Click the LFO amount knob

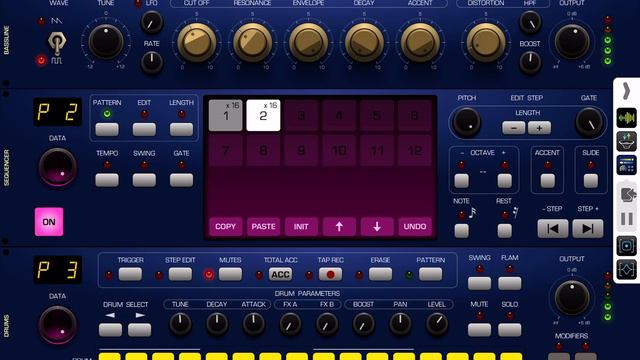pos(151,22)
